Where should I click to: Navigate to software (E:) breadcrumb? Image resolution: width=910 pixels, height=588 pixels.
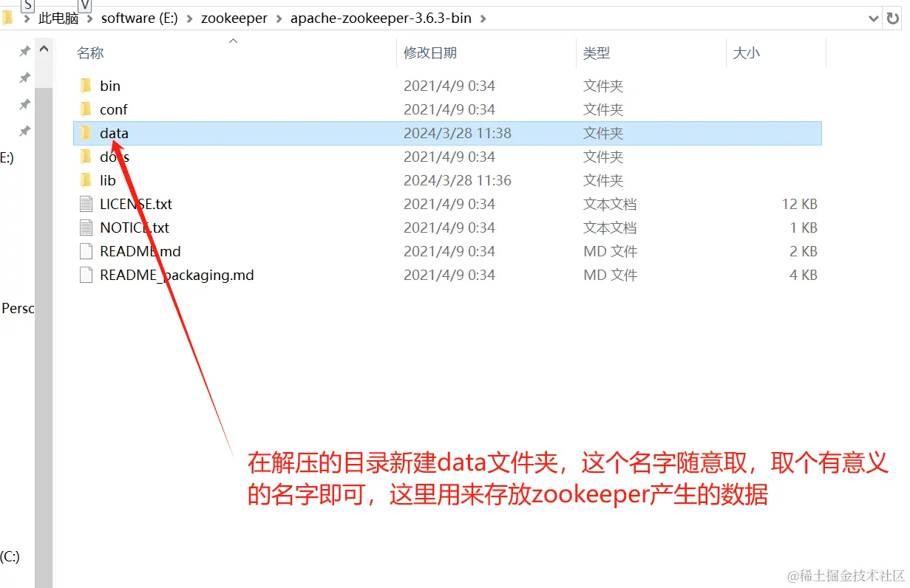pos(140,18)
